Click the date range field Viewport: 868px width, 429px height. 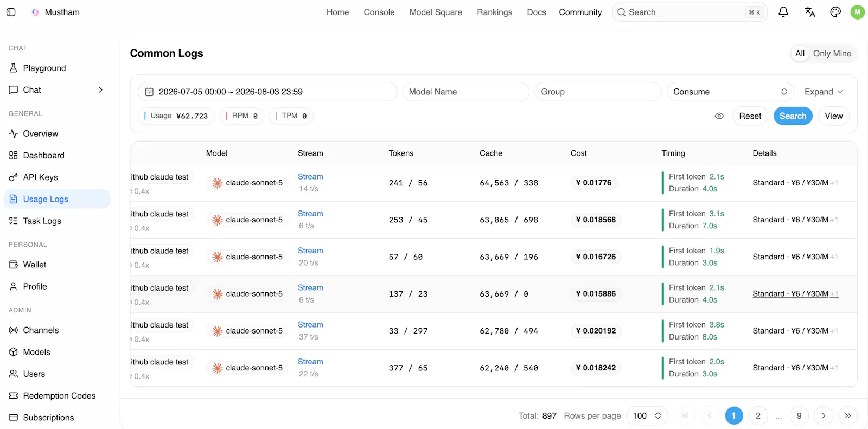pos(267,92)
